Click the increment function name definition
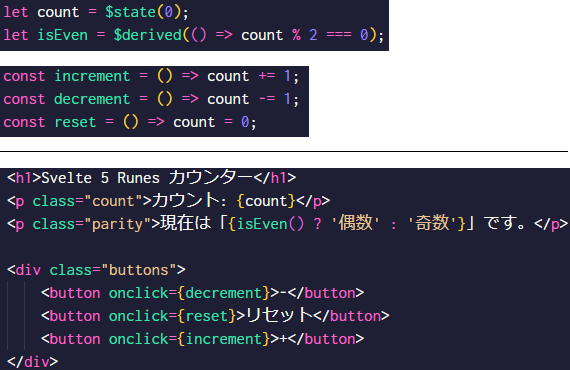 point(92,76)
